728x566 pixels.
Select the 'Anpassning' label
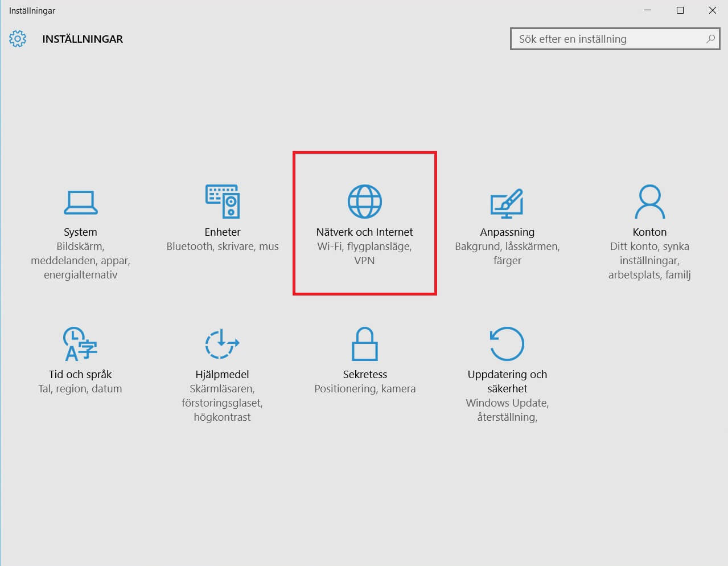(507, 232)
